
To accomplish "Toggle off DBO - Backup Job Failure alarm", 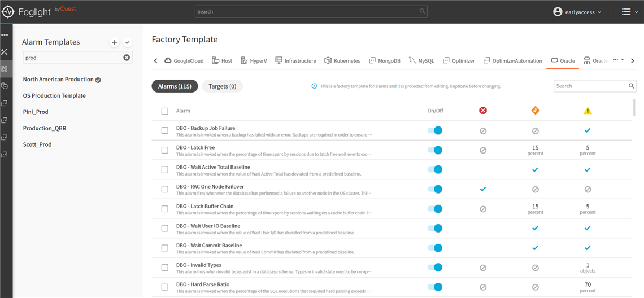I will tap(435, 130).
